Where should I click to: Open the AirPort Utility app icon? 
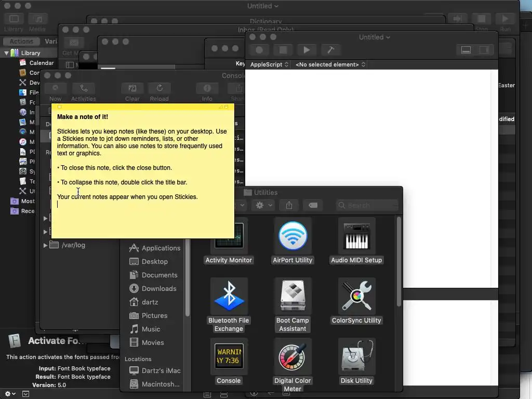pyautogui.click(x=292, y=236)
